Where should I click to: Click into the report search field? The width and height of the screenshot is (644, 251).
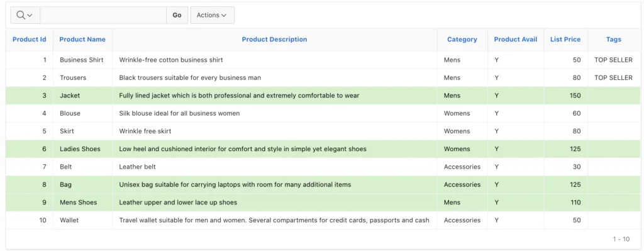tap(103, 15)
